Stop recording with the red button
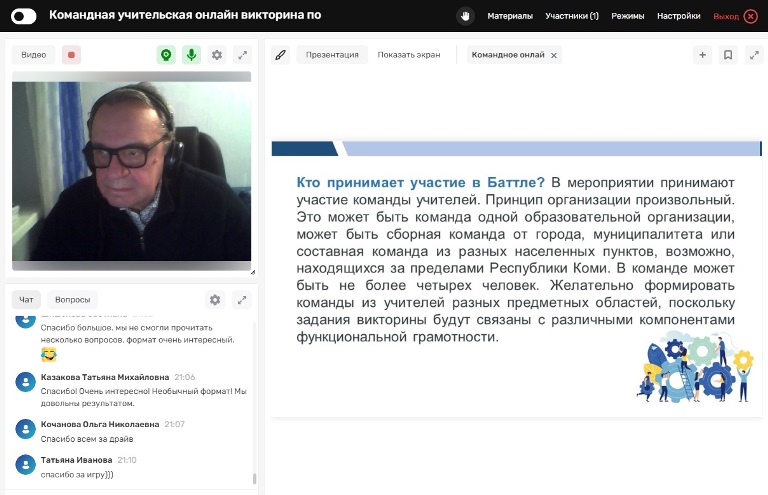768x495 pixels. 71,55
